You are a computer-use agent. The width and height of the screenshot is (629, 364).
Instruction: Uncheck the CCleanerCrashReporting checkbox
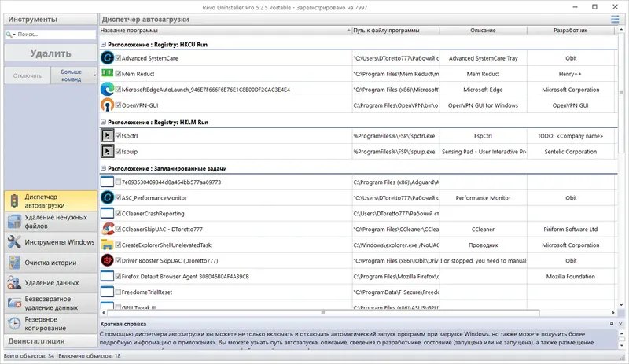(x=118, y=213)
